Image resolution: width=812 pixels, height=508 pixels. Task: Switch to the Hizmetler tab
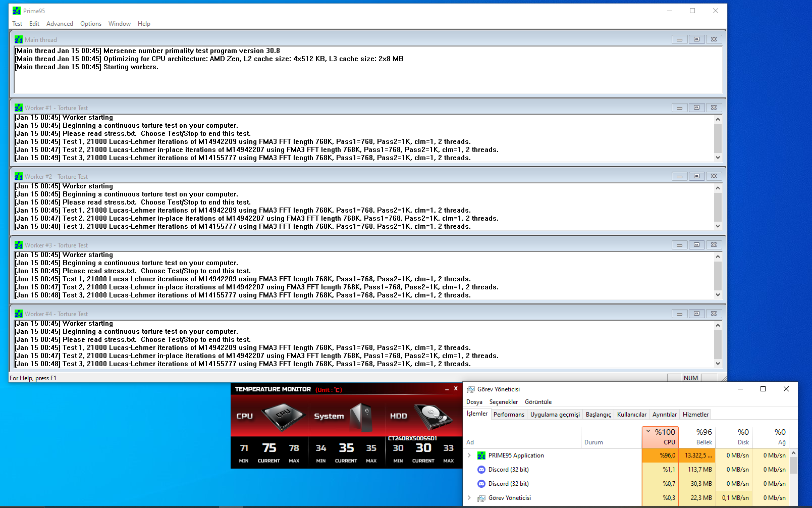pos(695,415)
